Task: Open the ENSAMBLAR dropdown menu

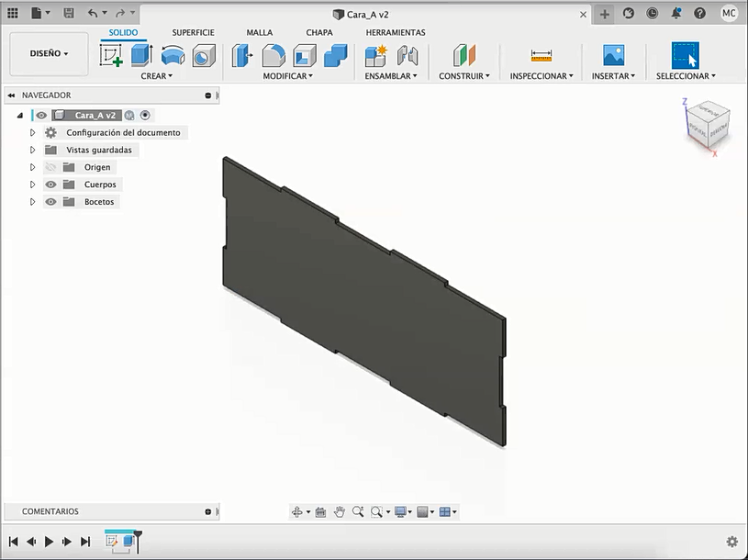Action: (391, 76)
